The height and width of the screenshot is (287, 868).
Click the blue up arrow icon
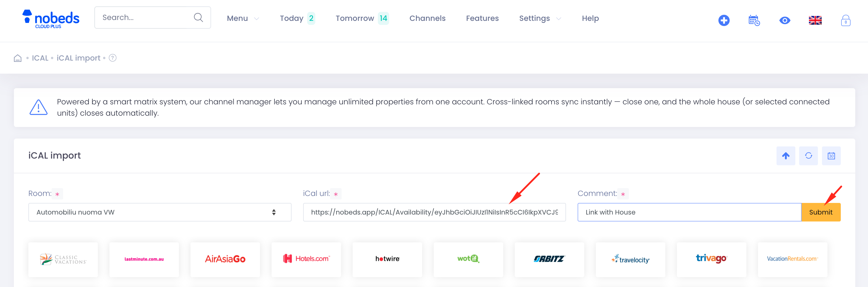point(785,155)
